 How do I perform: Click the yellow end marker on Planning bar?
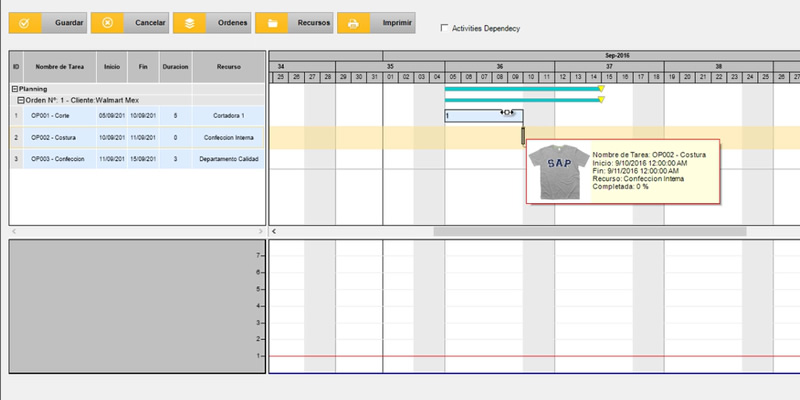(x=601, y=89)
